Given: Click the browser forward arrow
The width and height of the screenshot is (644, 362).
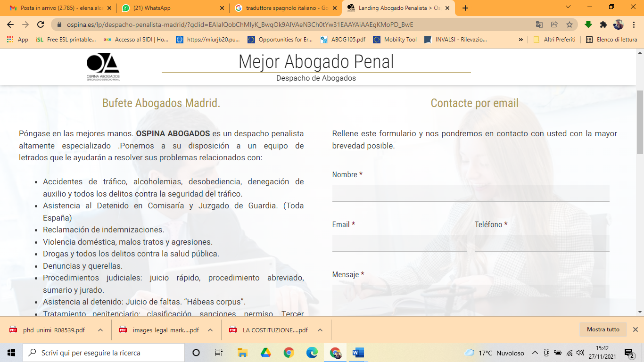Looking at the screenshot, I should click(x=25, y=25).
